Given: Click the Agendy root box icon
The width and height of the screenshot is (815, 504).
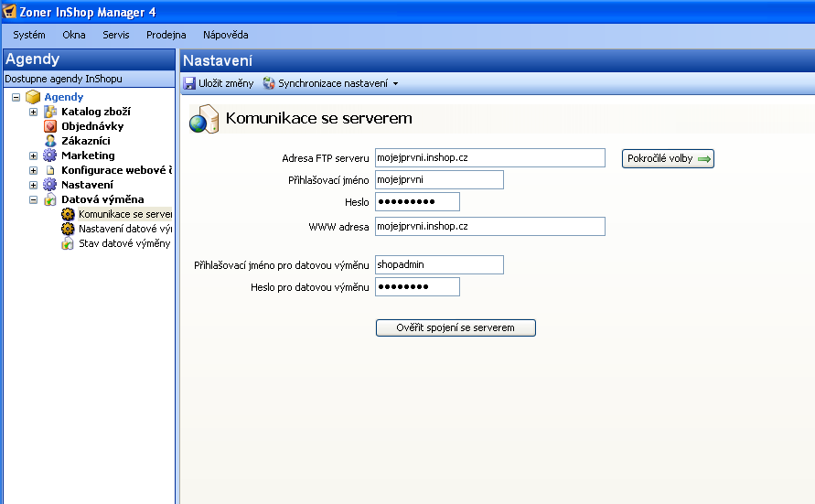Looking at the screenshot, I should click(33, 97).
